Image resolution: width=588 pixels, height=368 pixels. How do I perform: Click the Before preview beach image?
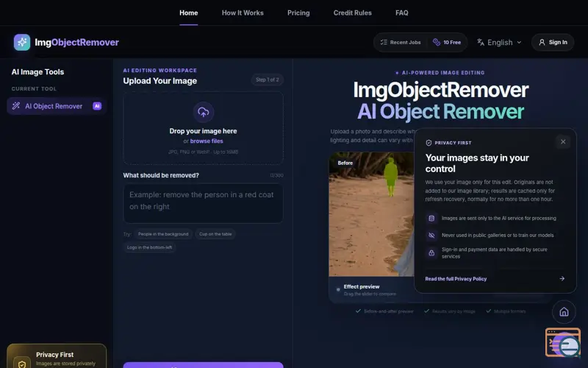pyautogui.click(x=371, y=214)
